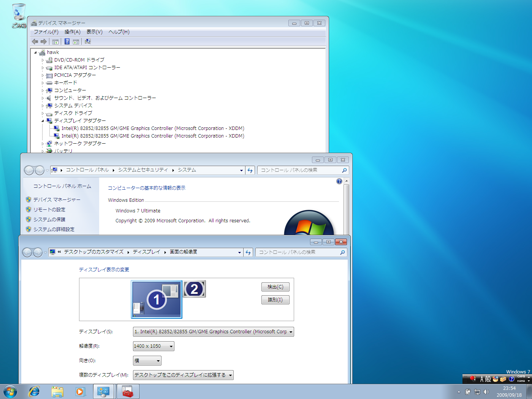Toggle the action pane icon in Device Manager toolbar
532x399 pixels.
point(76,41)
